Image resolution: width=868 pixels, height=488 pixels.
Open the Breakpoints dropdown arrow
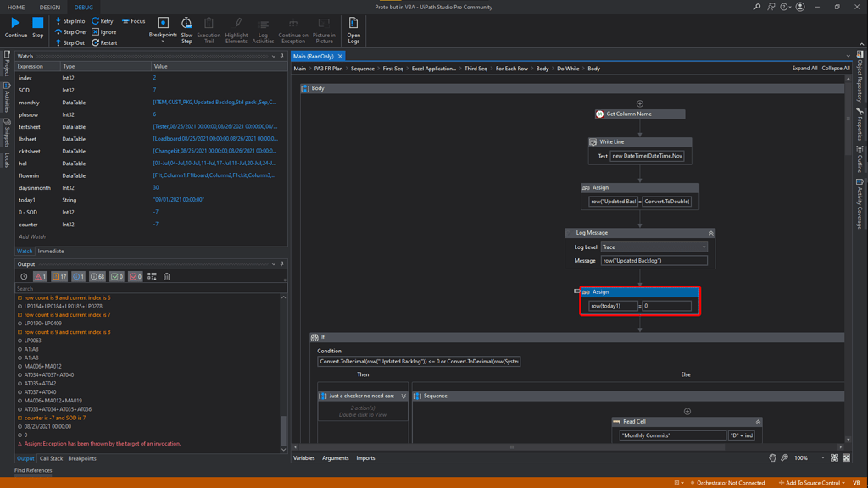click(x=163, y=42)
